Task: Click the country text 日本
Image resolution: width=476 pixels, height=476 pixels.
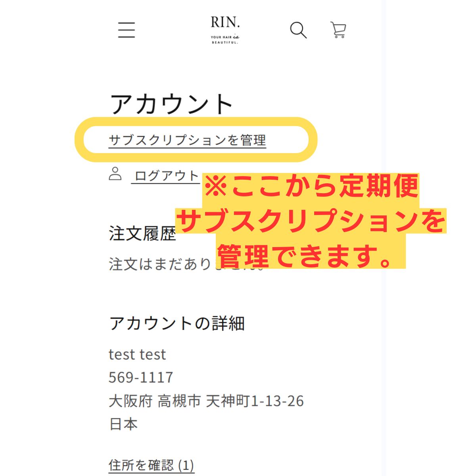Action: 123,424
